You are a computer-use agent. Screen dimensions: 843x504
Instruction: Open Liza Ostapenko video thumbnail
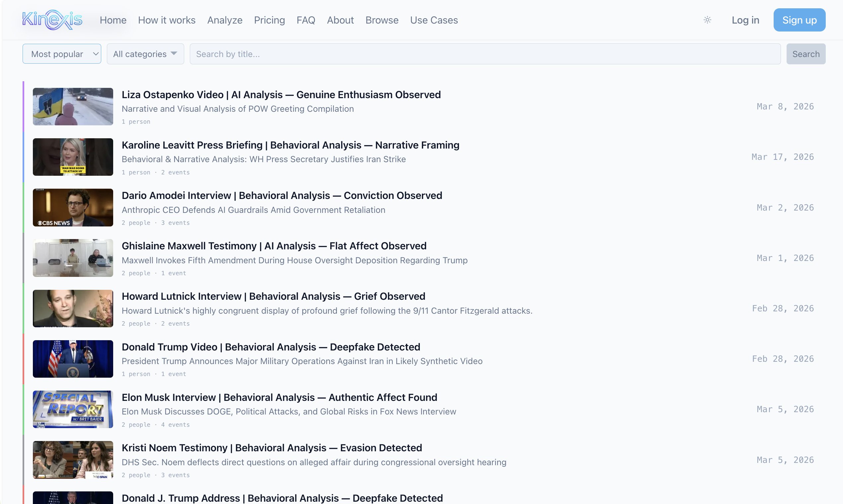[73, 106]
